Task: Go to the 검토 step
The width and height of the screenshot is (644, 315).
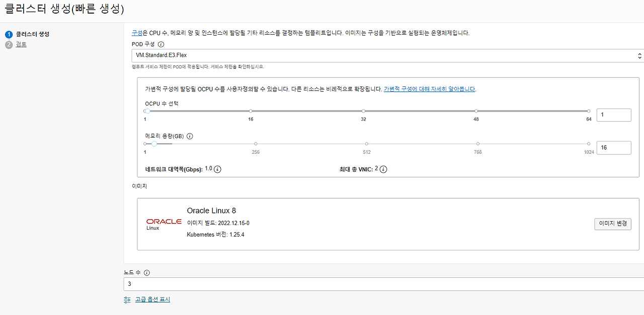Action: pyautogui.click(x=20, y=44)
